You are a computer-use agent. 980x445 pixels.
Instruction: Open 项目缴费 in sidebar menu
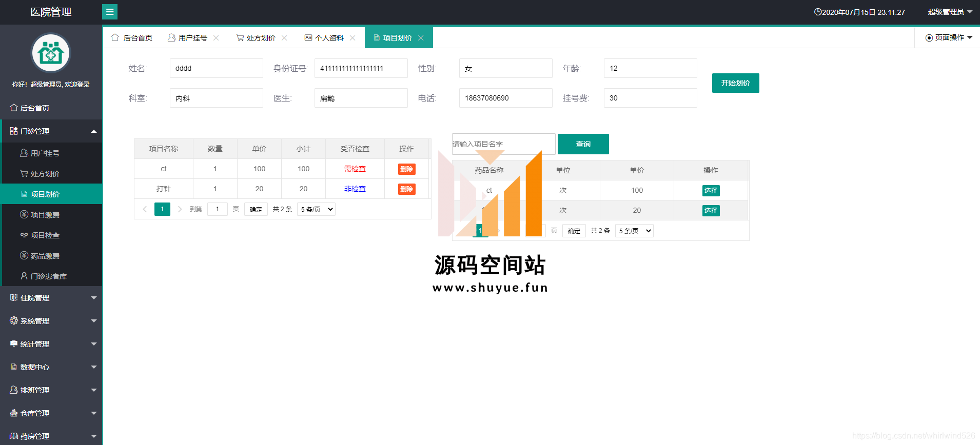click(51, 214)
